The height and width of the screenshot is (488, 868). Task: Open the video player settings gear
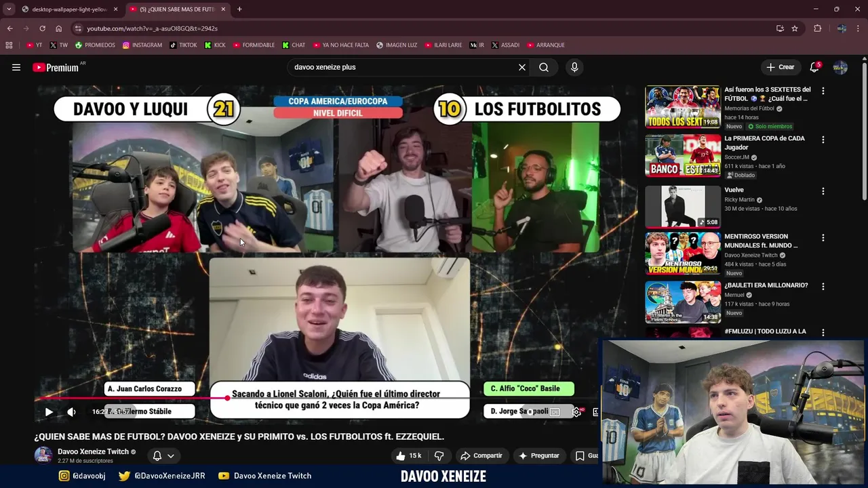tap(576, 411)
